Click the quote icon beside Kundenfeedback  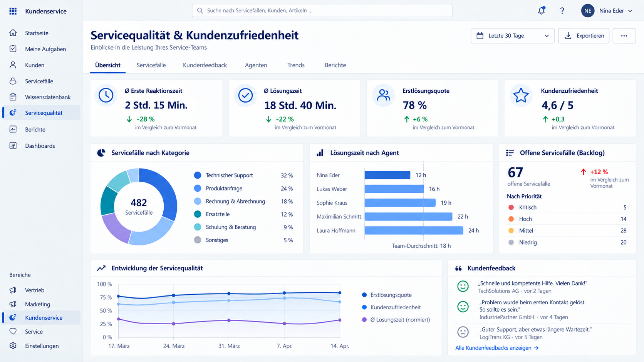(x=458, y=268)
